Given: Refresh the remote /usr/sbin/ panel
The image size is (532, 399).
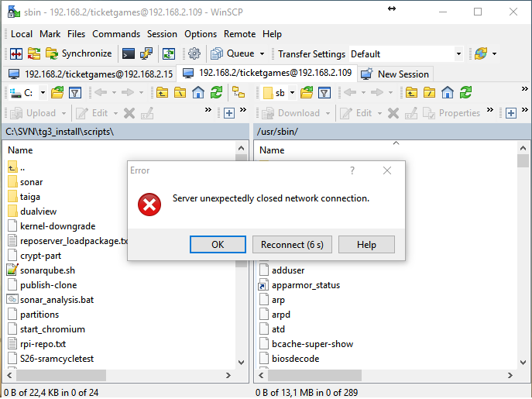Looking at the screenshot, I should 465,93.
